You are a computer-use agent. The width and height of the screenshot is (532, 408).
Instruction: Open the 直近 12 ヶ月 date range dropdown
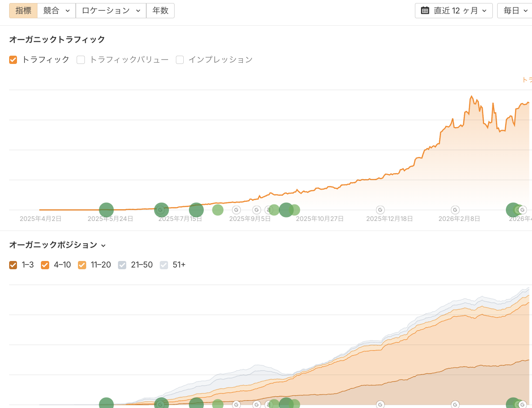click(454, 11)
